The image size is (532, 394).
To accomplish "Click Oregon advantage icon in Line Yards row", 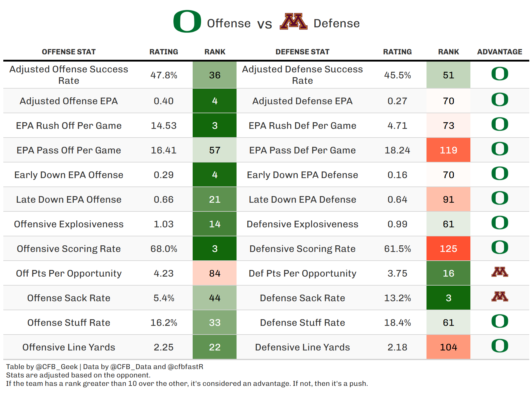I will (x=500, y=346).
